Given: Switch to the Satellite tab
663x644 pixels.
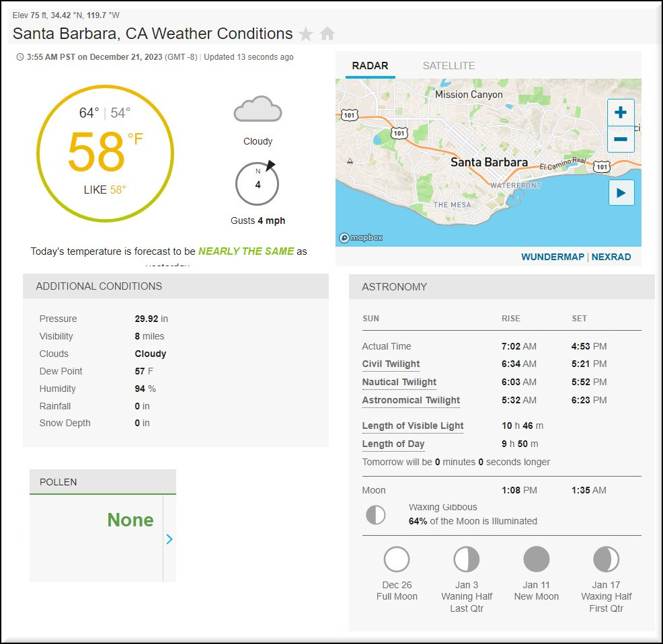Looking at the screenshot, I should 448,66.
